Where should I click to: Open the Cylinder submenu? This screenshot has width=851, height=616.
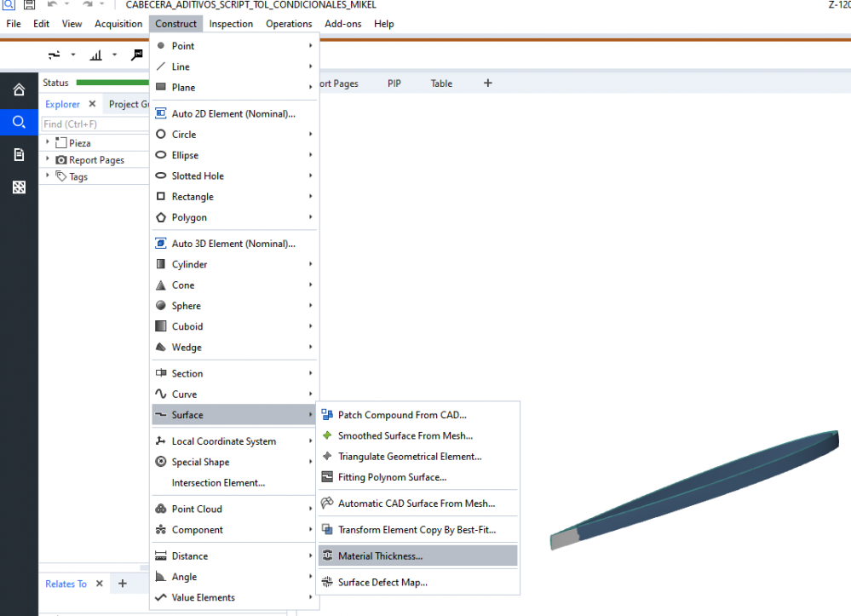(189, 264)
